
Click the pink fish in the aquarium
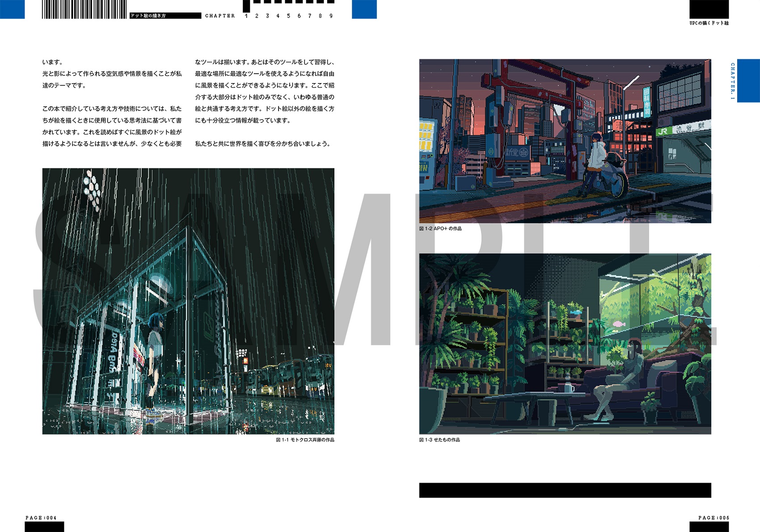pos(618,323)
